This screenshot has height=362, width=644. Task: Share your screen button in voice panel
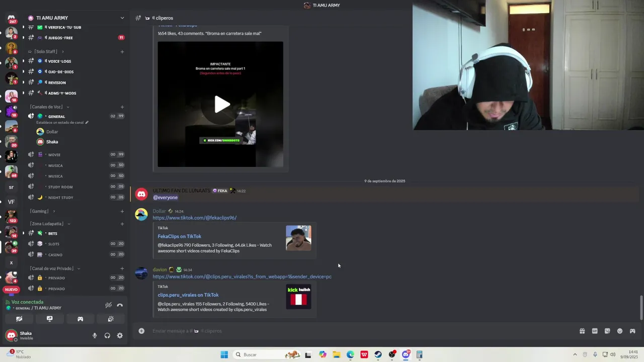49,319
